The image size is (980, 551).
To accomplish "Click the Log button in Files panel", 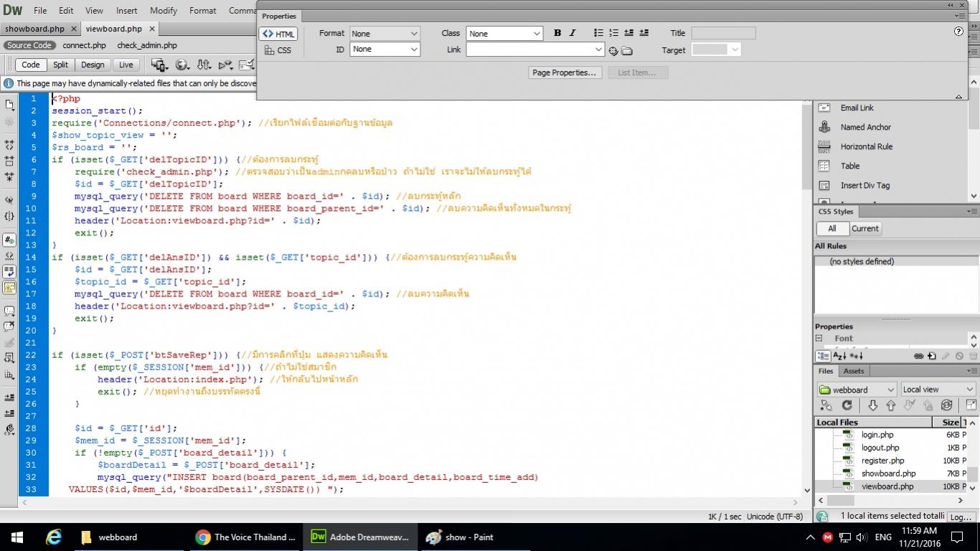I will click(960, 517).
